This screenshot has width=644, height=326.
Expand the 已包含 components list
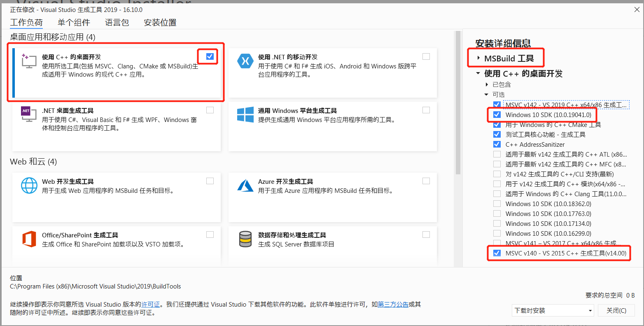pyautogui.click(x=487, y=84)
